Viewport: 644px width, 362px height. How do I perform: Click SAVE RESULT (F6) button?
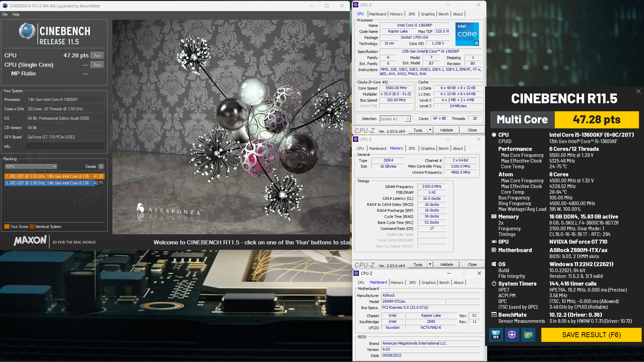[591, 335]
